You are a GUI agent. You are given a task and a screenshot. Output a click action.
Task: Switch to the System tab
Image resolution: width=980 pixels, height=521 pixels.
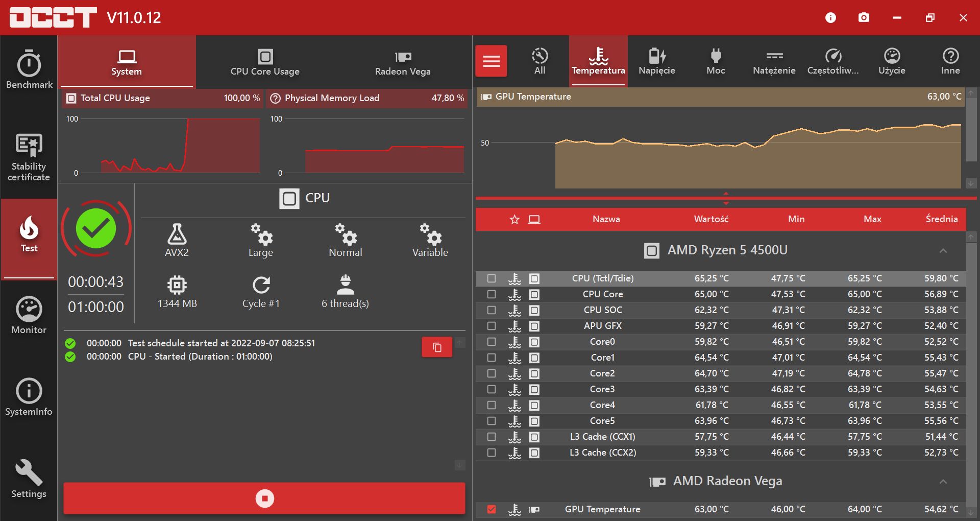coord(127,62)
